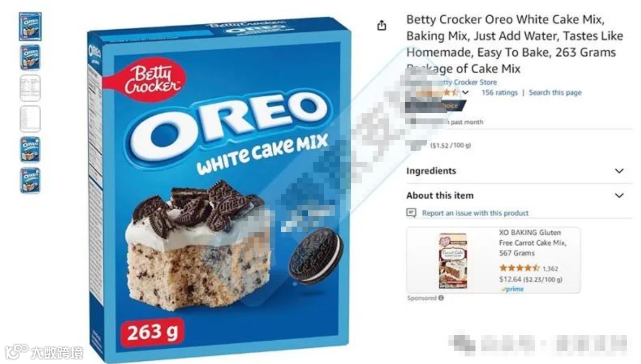Open the XO BAKING Gluten Free Carrot Cake Mix title
This screenshot has width=641, height=364.
(533, 243)
